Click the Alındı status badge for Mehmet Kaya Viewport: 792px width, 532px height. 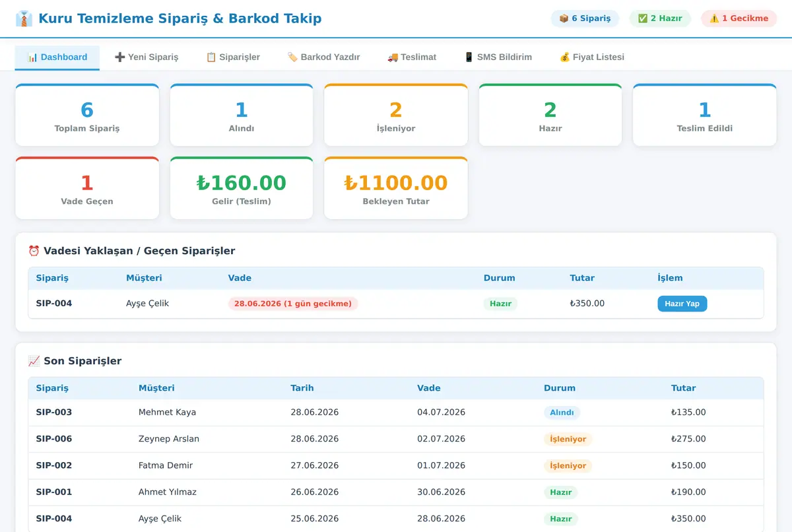(x=562, y=413)
